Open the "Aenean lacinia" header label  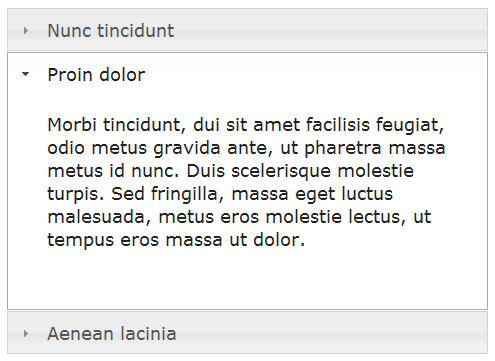(112, 333)
